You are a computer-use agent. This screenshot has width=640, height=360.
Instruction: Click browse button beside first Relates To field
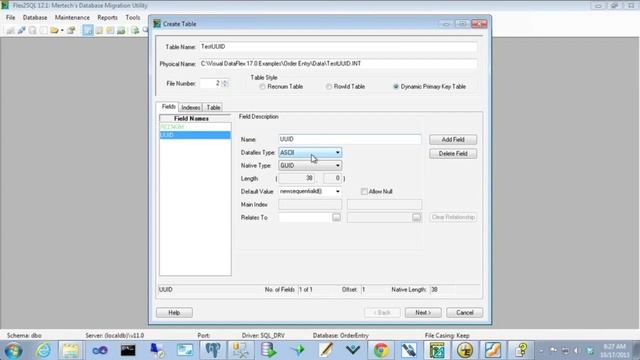point(336,218)
